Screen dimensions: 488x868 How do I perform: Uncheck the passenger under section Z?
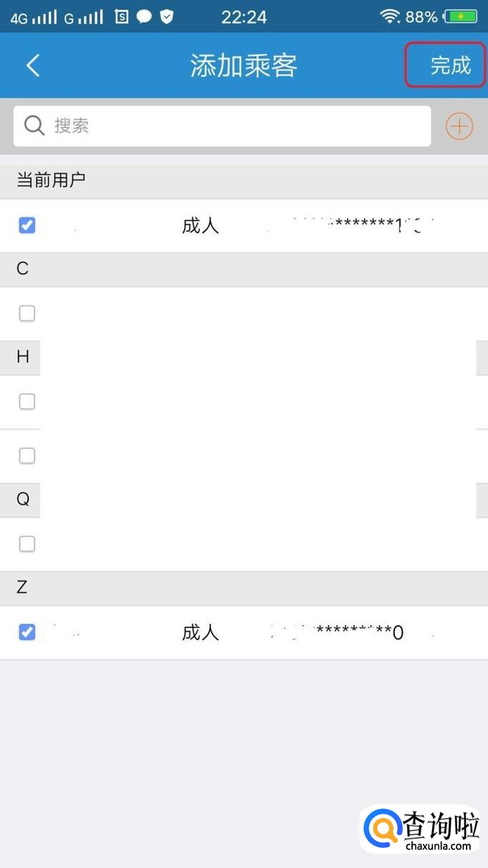[26, 632]
